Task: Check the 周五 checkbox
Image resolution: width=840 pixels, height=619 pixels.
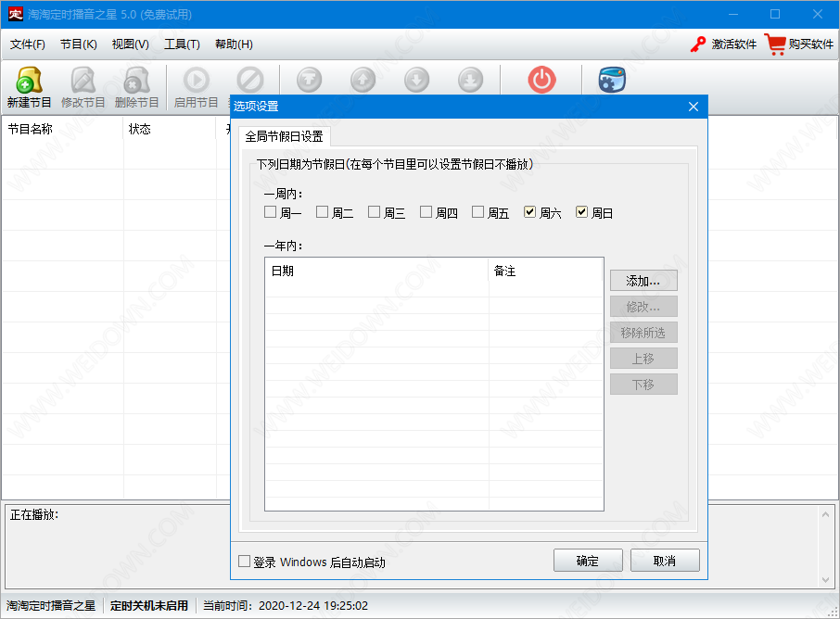Action: pyautogui.click(x=477, y=212)
